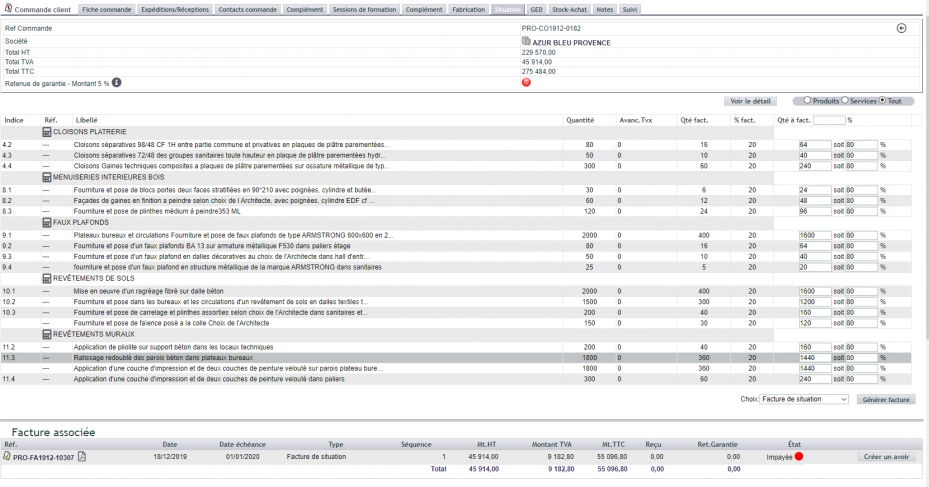Click the calculator icon for CLOISONS PLATRERIE
This screenshot has height=487, width=929.
coord(47,132)
